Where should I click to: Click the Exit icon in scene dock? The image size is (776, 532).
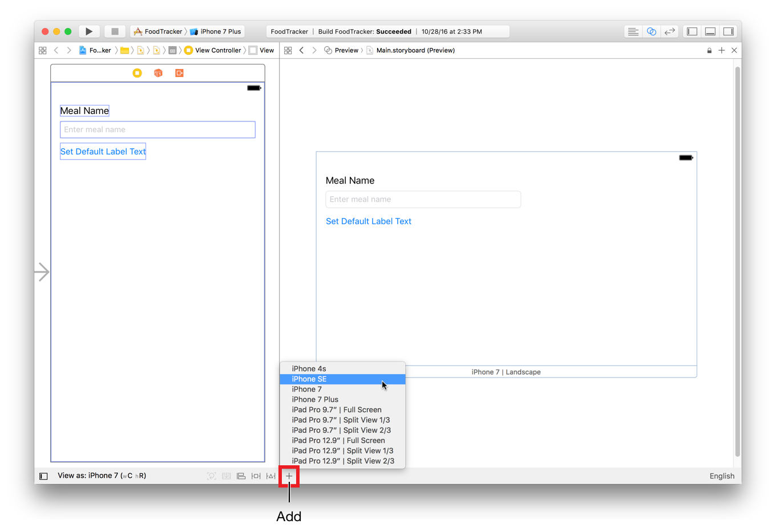point(179,73)
